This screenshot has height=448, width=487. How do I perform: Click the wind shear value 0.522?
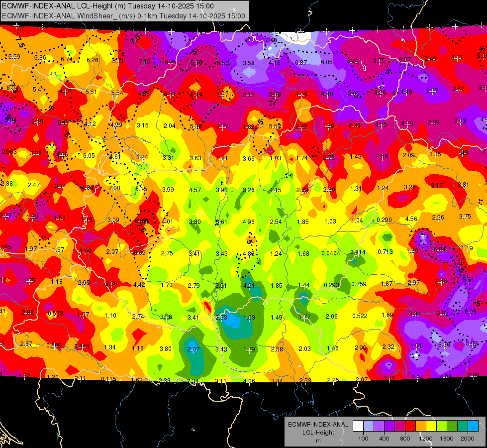(x=360, y=316)
